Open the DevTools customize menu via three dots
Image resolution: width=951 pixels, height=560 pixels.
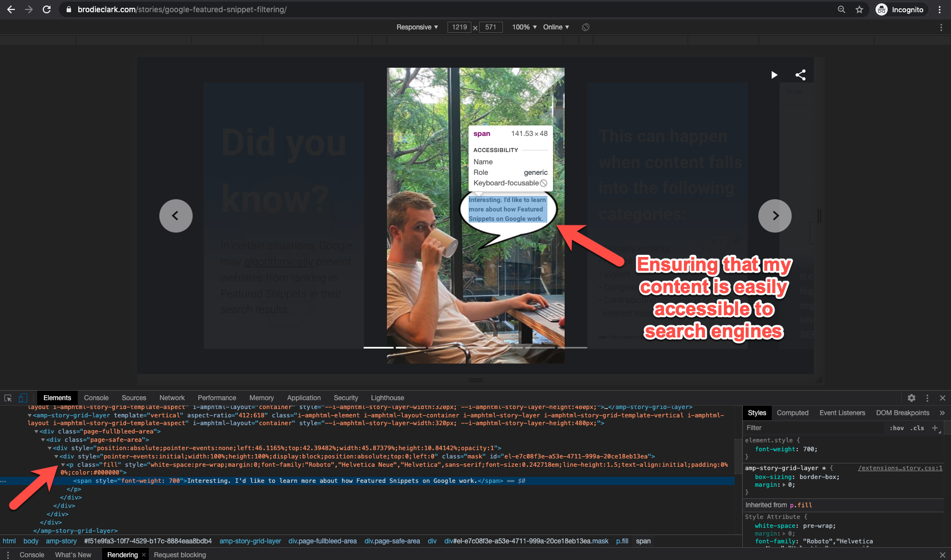pos(927,398)
